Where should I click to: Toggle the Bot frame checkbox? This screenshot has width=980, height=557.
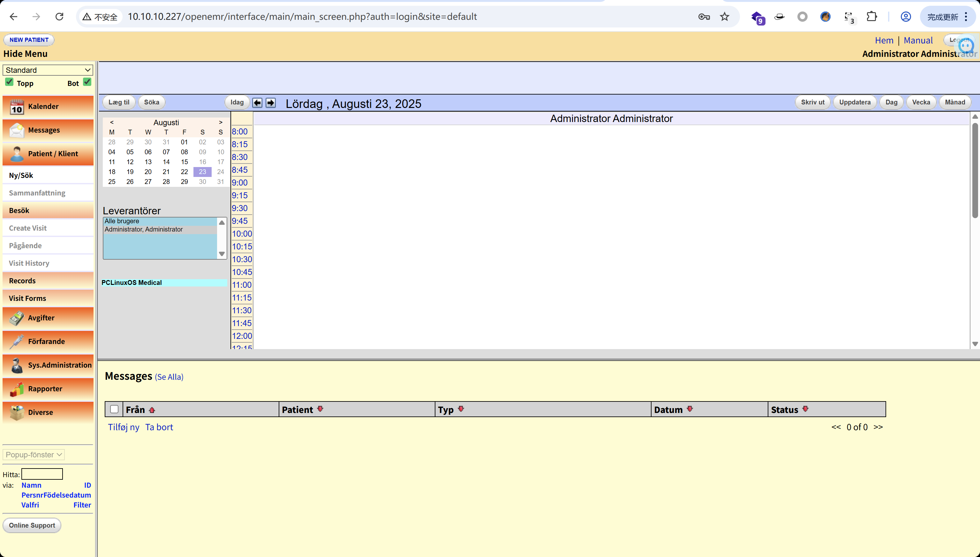pyautogui.click(x=87, y=82)
